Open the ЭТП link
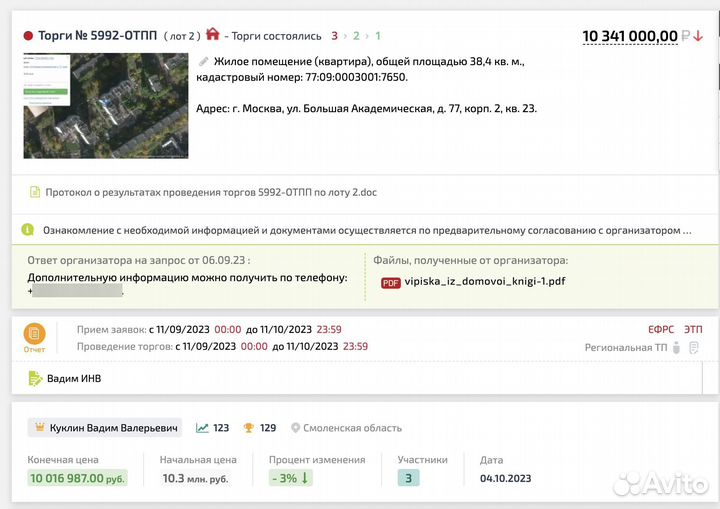 pos(694,328)
